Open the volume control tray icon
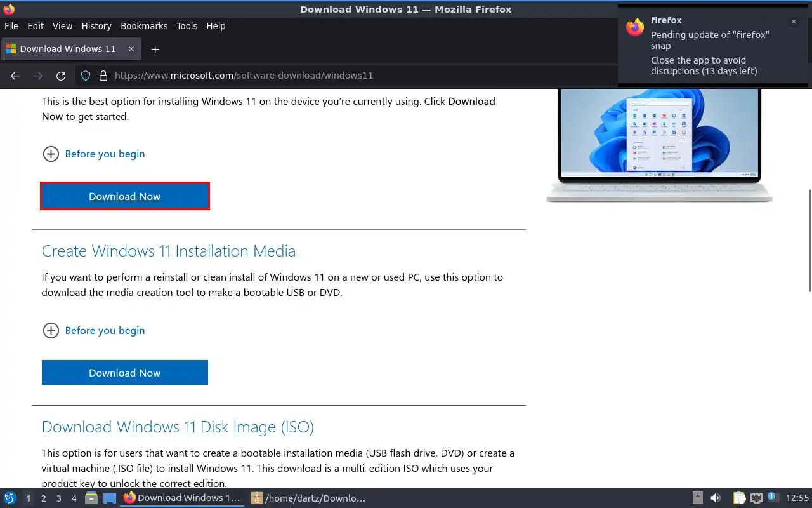 (716, 498)
